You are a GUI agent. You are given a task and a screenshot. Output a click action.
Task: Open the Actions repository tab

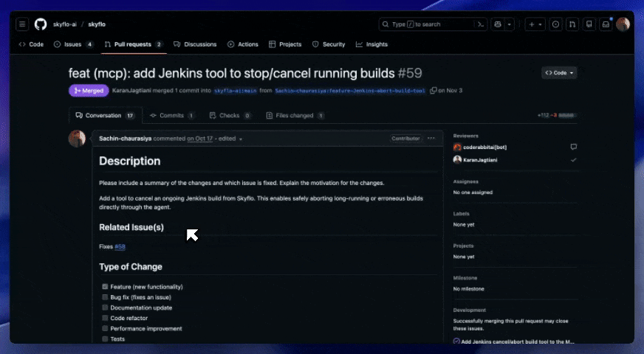[243, 44]
